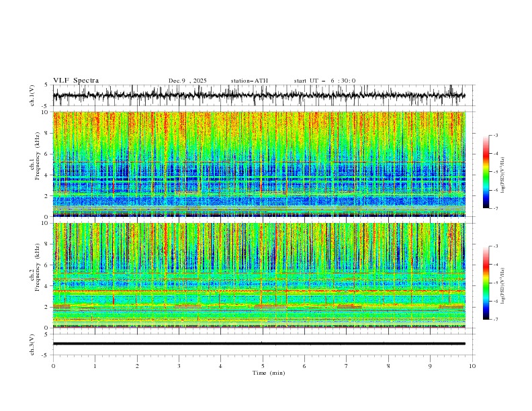The image size is (532, 411).
Task: Select the date text "Dec.9 , 2025"
Action: coord(187,81)
